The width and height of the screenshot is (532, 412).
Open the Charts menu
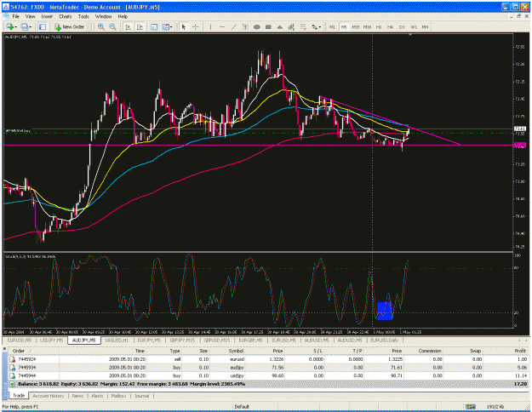(66, 16)
